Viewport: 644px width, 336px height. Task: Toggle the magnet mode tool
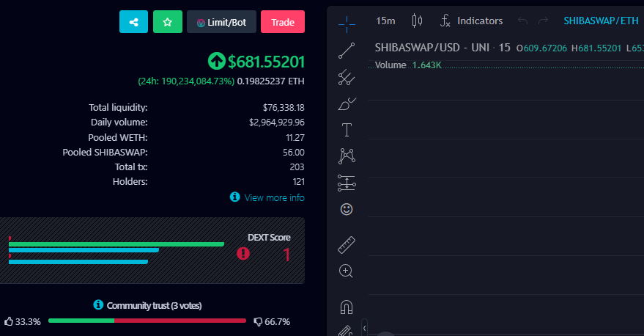point(347,307)
